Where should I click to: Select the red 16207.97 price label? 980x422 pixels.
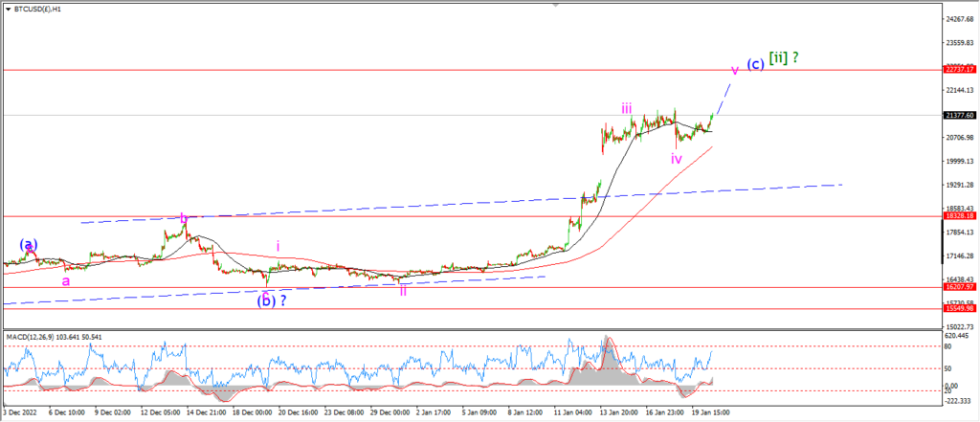(958, 287)
